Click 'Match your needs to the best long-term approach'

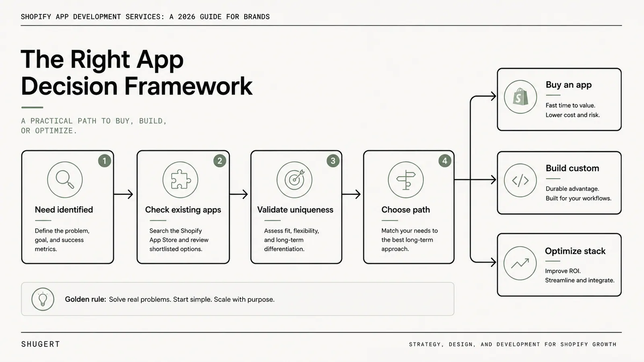(410, 240)
